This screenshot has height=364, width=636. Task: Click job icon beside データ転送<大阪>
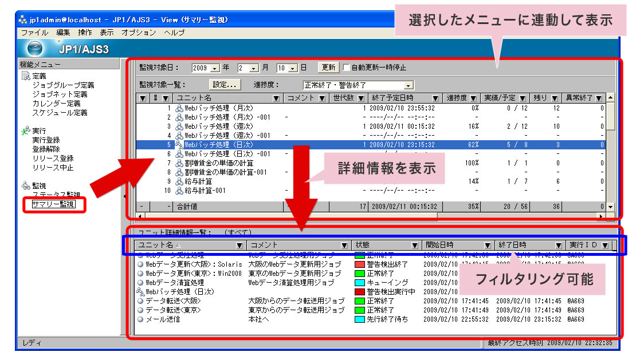140,301
